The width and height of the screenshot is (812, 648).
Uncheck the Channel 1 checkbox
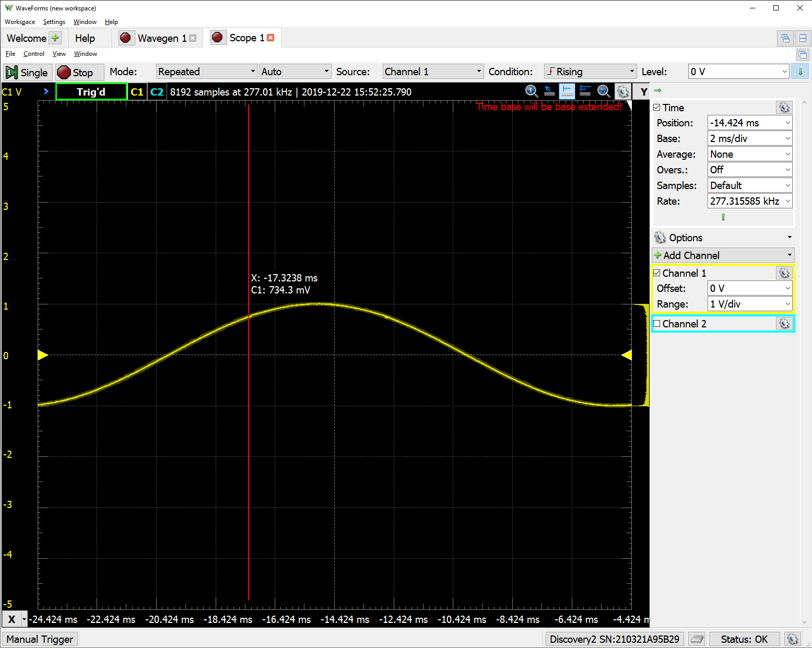[x=657, y=273]
